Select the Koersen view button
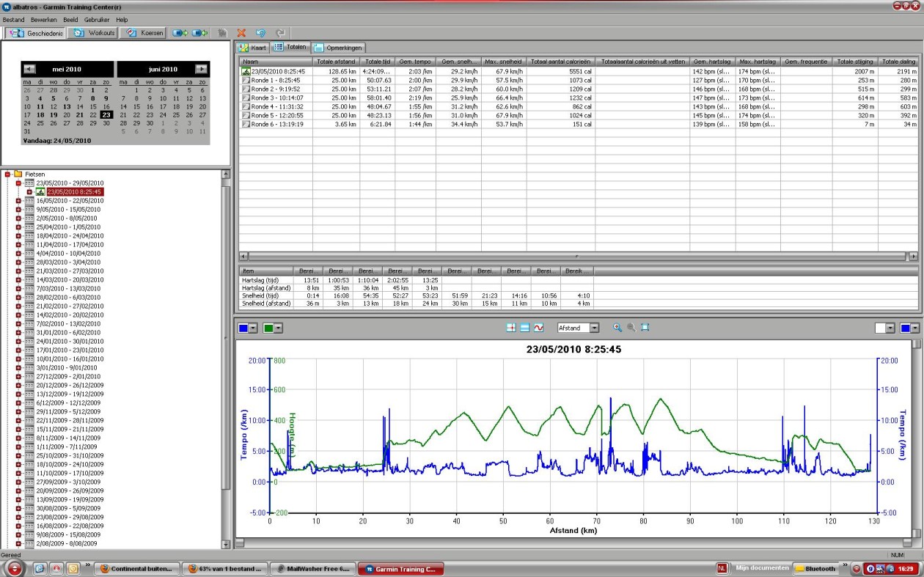924x577 pixels. (x=144, y=33)
